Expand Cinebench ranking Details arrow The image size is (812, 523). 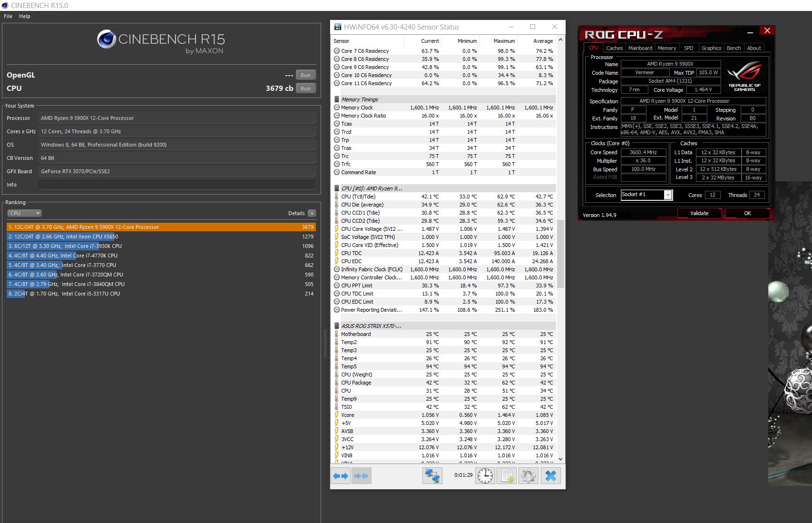click(312, 213)
